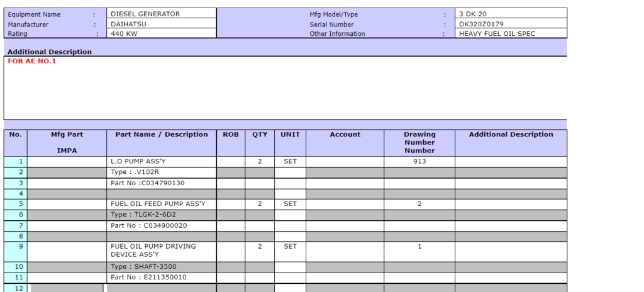
Task: Click the Type : SHAFT-3500 cell
Action: point(162,267)
